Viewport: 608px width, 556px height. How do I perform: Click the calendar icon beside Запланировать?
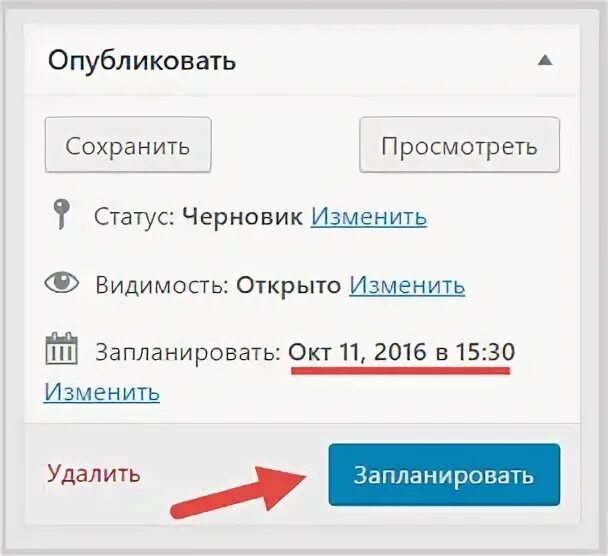click(x=61, y=348)
